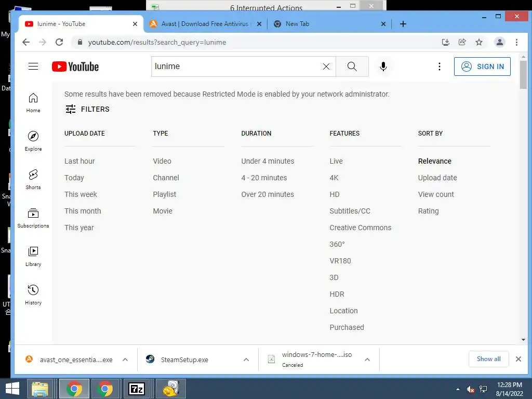
Task: Switch to the New Tab tab
Action: pyautogui.click(x=329, y=24)
